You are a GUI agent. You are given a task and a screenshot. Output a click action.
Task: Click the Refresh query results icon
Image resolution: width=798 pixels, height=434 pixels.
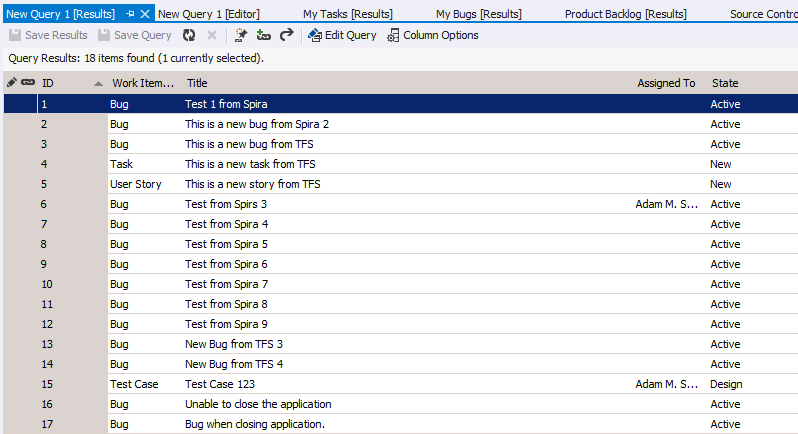coord(189,35)
